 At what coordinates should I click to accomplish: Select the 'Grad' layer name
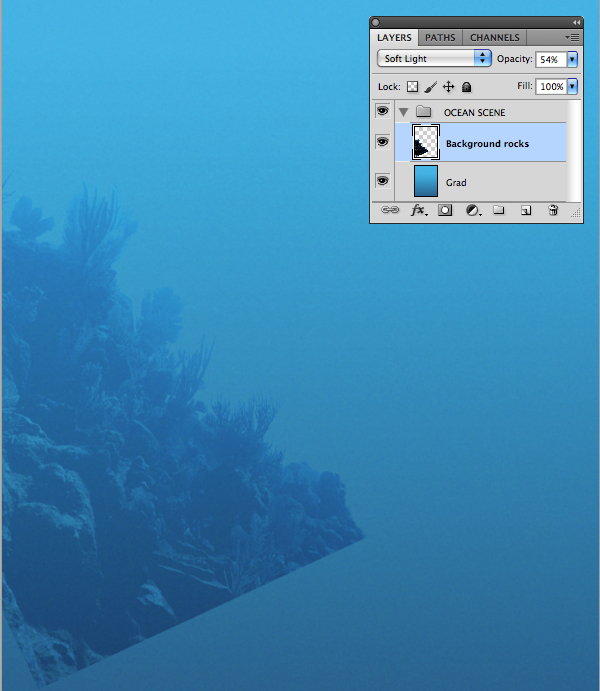click(456, 182)
